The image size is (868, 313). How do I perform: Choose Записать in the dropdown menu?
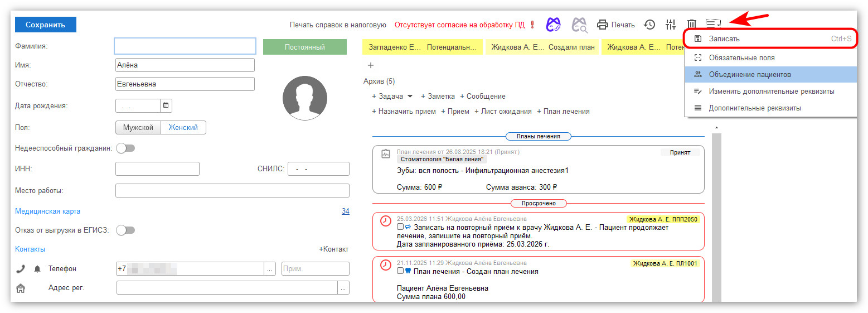click(x=770, y=39)
